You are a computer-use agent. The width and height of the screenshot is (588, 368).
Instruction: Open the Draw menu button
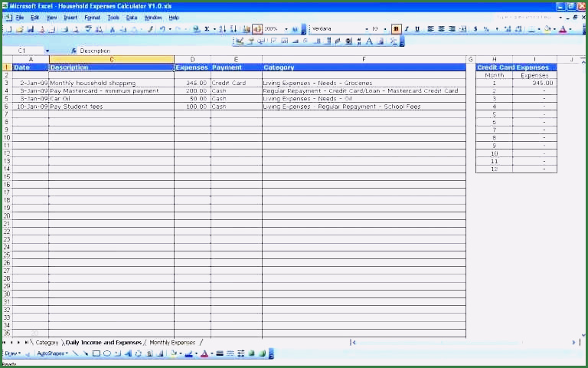tap(12, 353)
